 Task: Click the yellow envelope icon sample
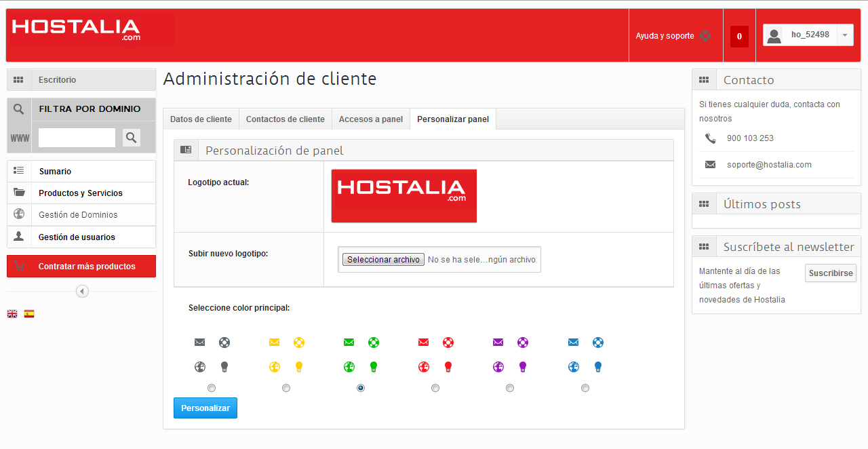tap(274, 343)
